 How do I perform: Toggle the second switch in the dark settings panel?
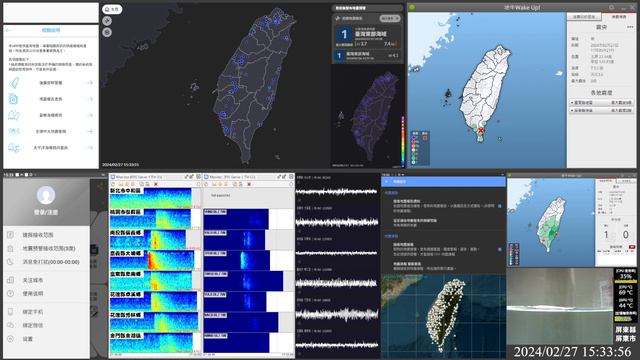click(500, 249)
